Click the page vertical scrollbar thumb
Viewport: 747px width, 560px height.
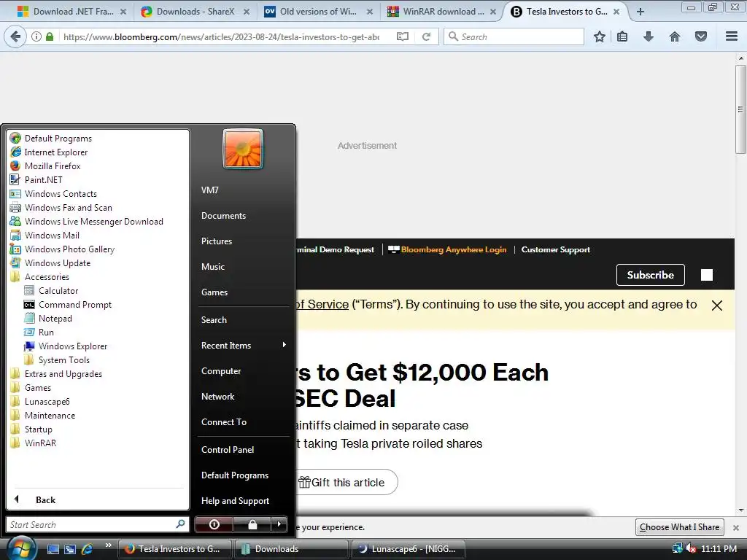click(x=740, y=109)
